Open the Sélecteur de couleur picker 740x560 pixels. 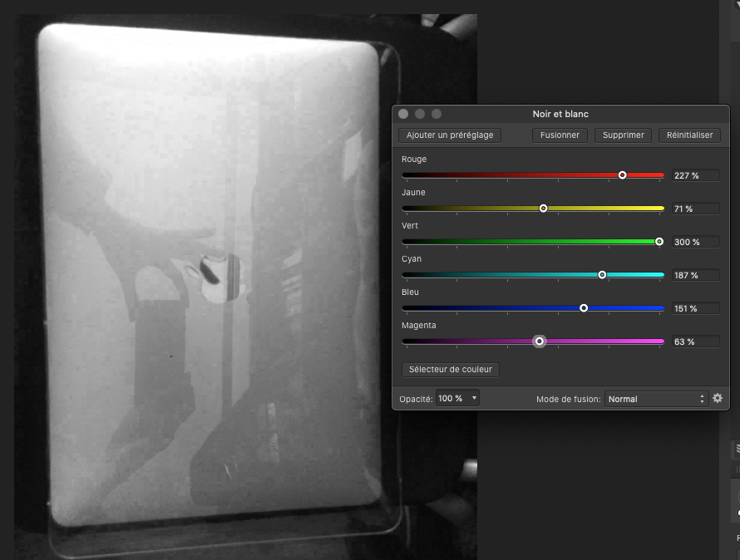pos(450,370)
